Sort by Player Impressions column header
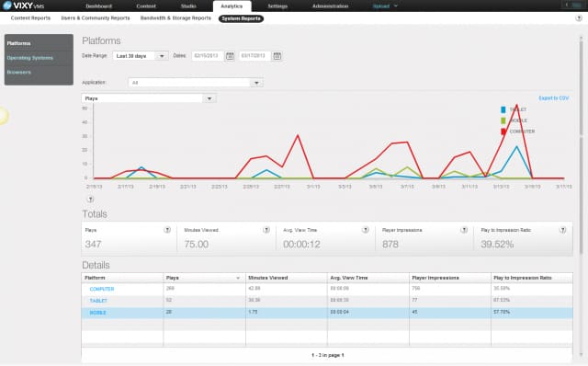 click(450, 278)
